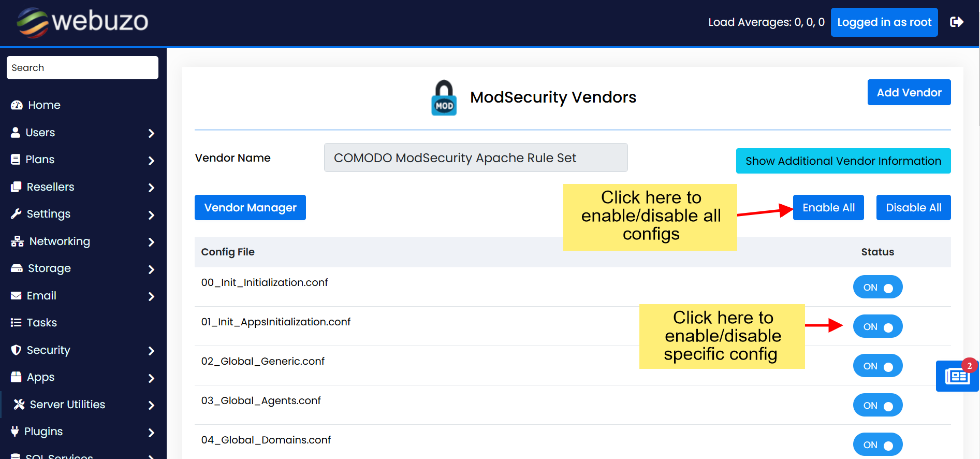Click the 01_Init_AppsInitialization.conf file name
The height and width of the screenshot is (459, 980).
pyautogui.click(x=276, y=322)
